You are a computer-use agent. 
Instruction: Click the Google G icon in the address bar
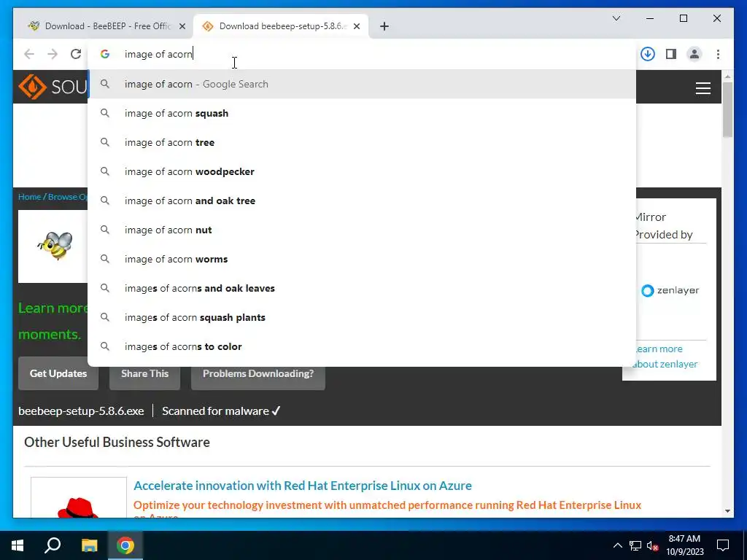(105, 54)
